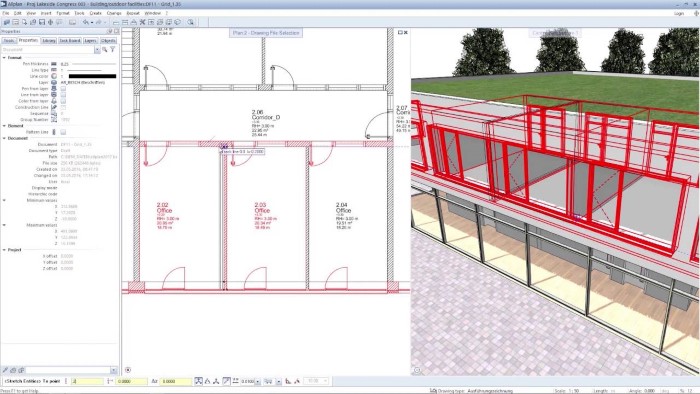Toggle the Color from layer checkbox

click(x=63, y=101)
